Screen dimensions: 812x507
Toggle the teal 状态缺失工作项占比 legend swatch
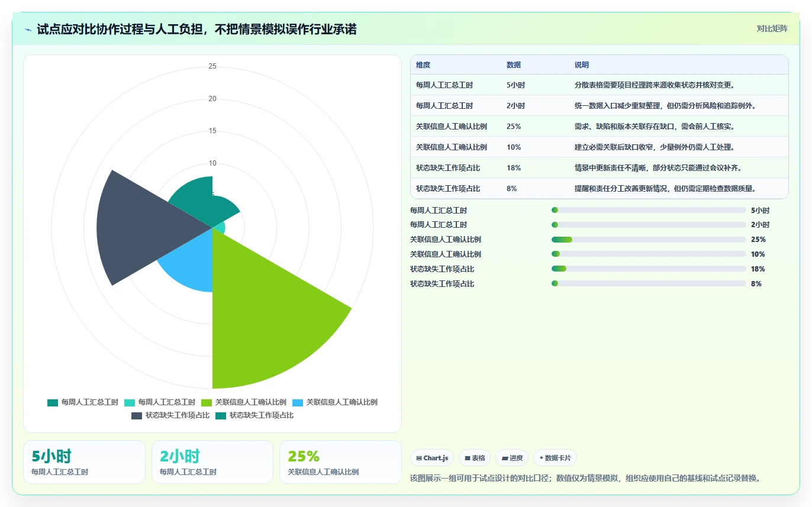[x=221, y=415]
